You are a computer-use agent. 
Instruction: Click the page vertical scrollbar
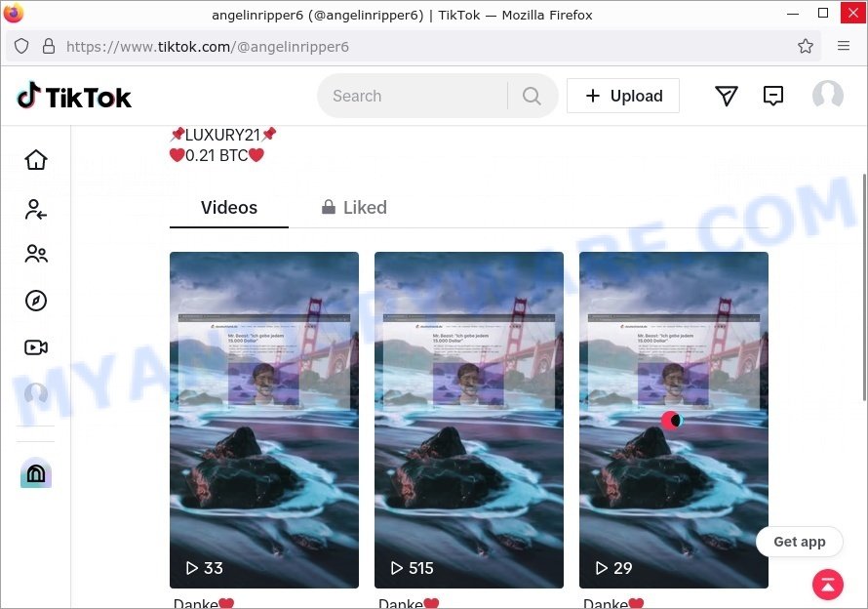coord(863,287)
